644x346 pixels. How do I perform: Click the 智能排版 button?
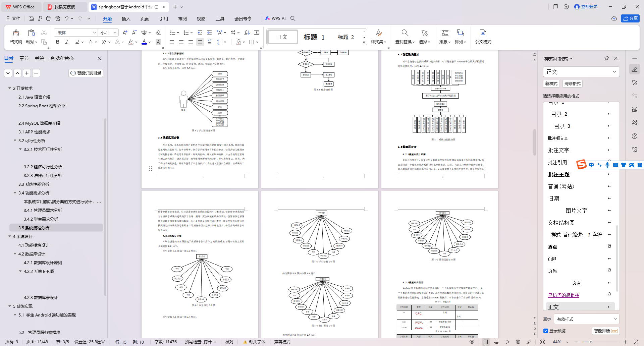tap(605, 331)
